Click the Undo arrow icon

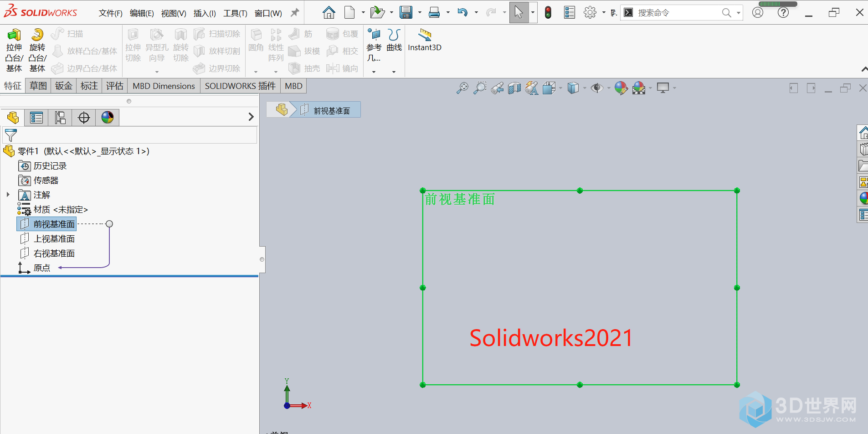pos(462,12)
